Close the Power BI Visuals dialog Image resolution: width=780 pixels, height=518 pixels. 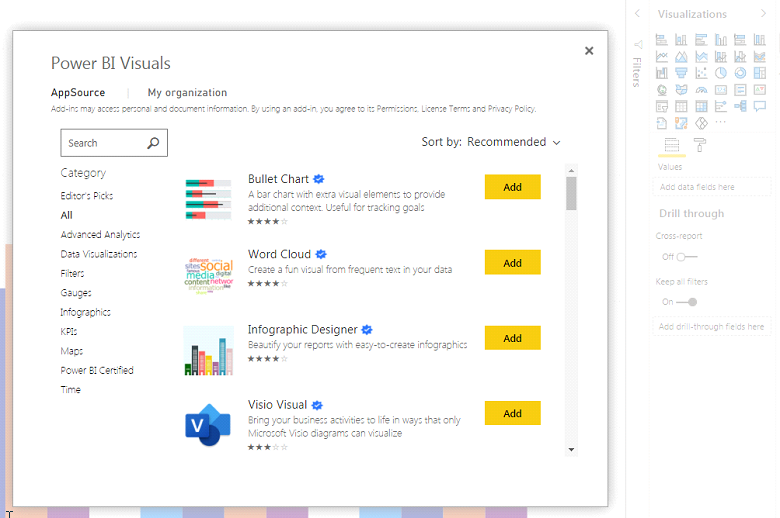pos(589,50)
